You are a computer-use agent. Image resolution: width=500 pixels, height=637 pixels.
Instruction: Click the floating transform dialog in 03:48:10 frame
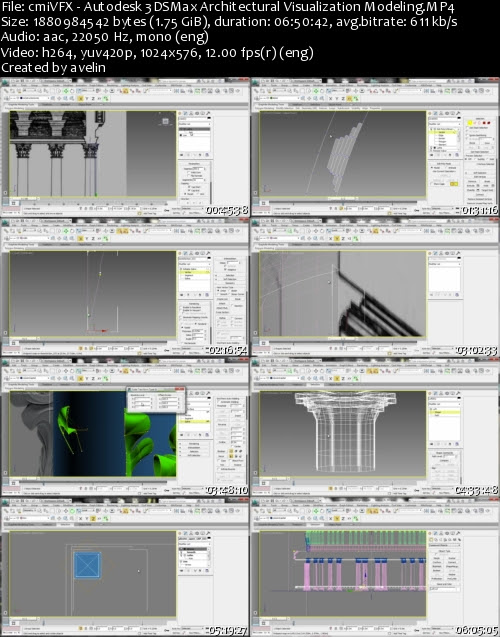tap(156, 399)
